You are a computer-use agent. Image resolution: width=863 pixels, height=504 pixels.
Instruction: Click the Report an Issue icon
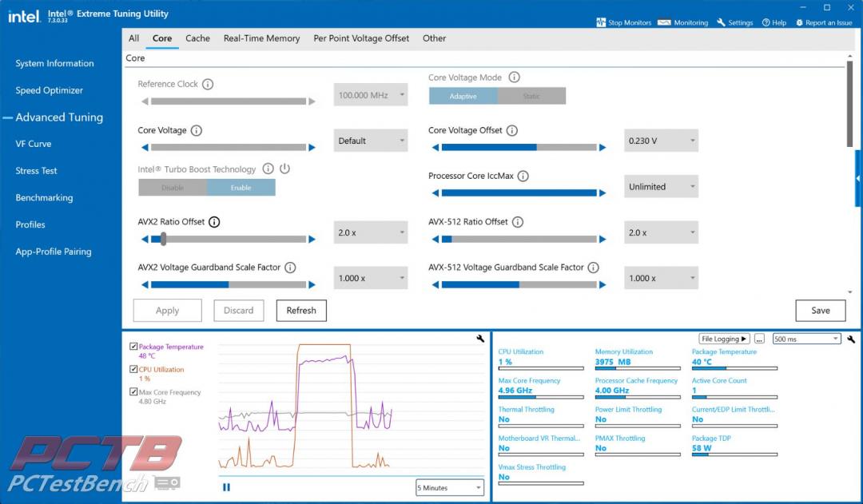point(799,22)
